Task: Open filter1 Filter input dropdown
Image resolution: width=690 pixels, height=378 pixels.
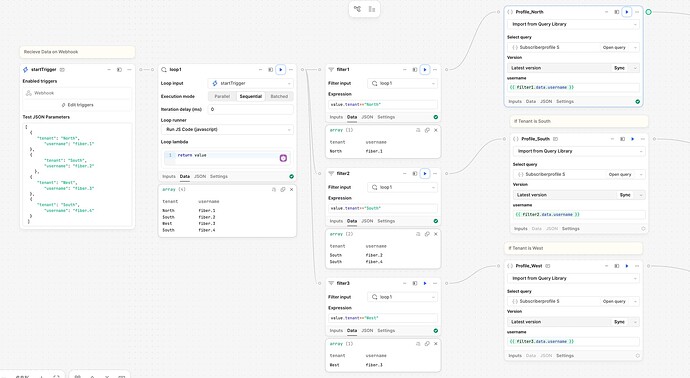Action: click(x=402, y=83)
